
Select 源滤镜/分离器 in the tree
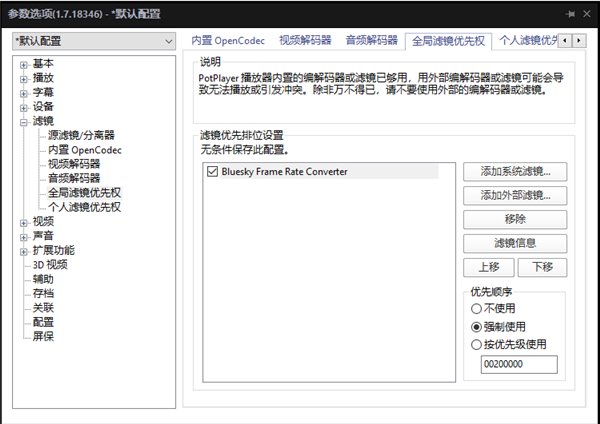pos(81,135)
